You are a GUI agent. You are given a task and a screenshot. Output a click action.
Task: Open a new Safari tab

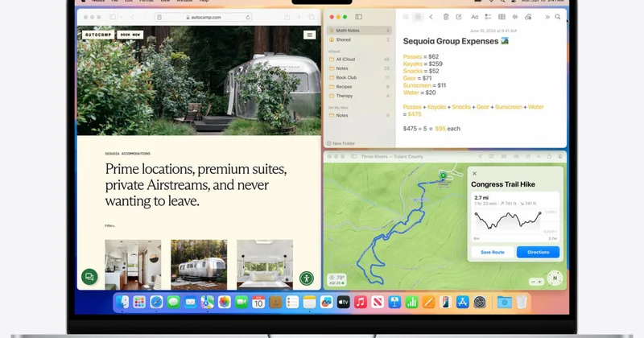pyautogui.click(x=299, y=17)
